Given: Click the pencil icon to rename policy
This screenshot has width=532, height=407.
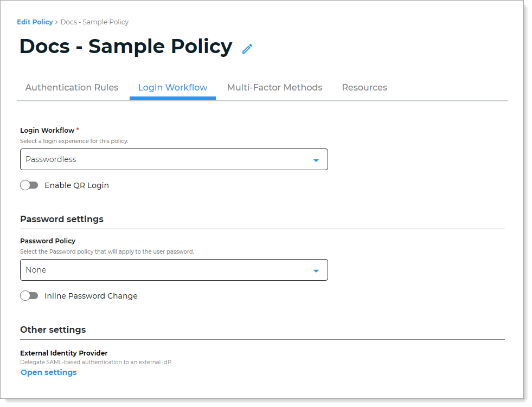Looking at the screenshot, I should point(247,49).
